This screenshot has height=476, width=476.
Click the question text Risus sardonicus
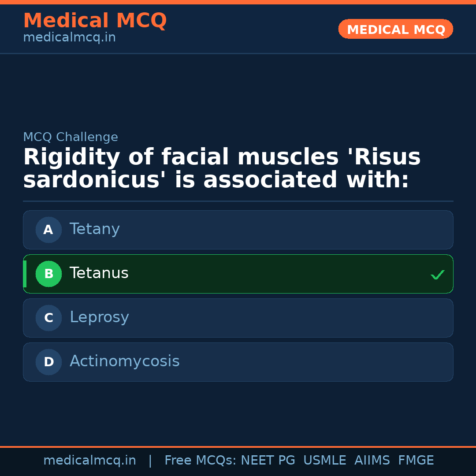[220, 168]
